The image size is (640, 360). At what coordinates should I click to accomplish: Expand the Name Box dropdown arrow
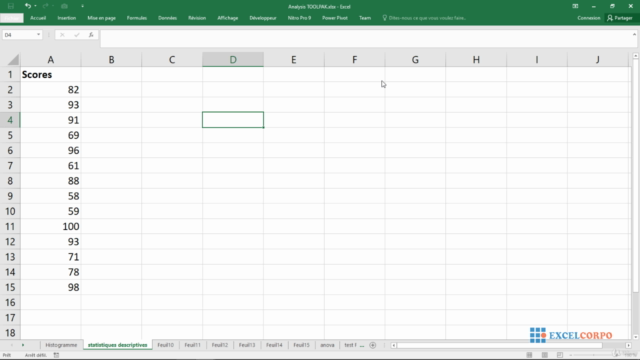(39, 35)
